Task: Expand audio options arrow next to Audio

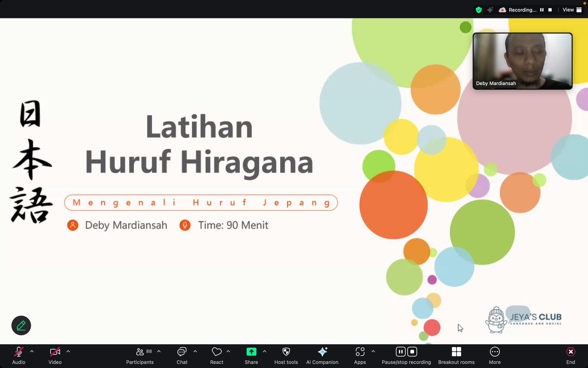Action: (32, 351)
